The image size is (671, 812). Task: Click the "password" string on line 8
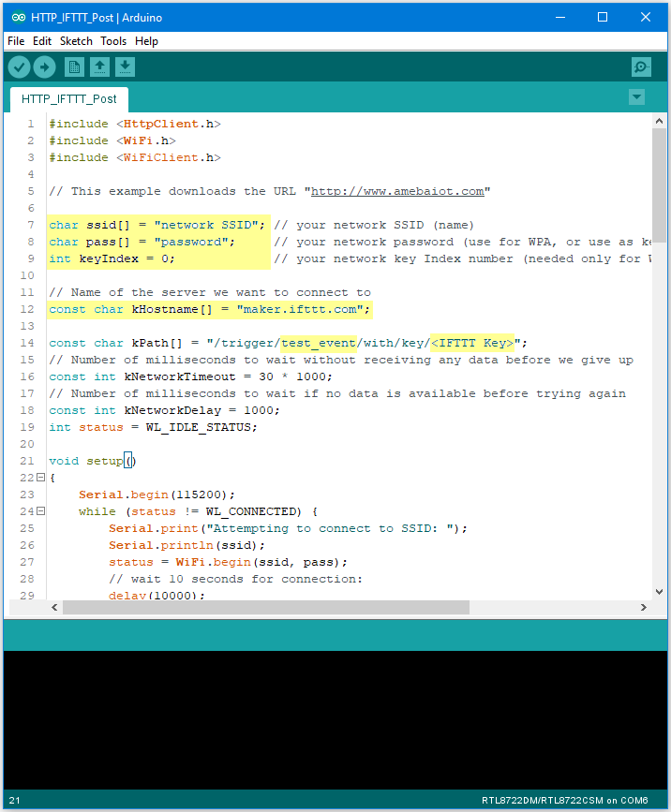tap(191, 242)
